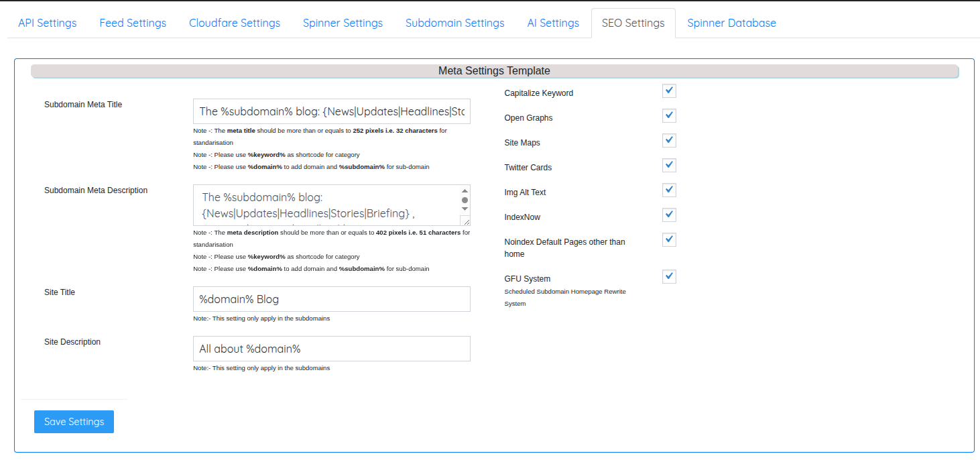Open the AI Settings tab

(x=553, y=23)
